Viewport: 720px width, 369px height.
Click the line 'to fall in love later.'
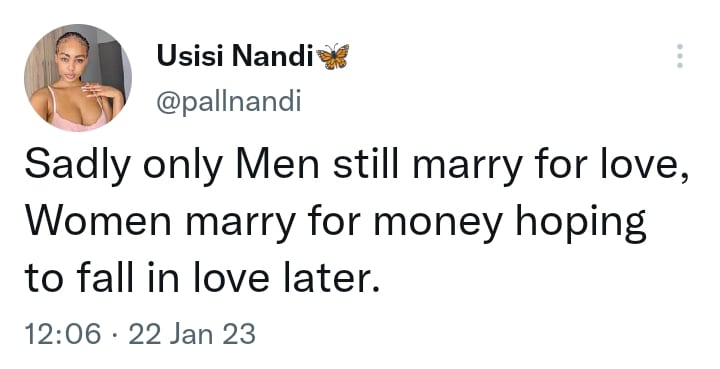click(x=203, y=278)
